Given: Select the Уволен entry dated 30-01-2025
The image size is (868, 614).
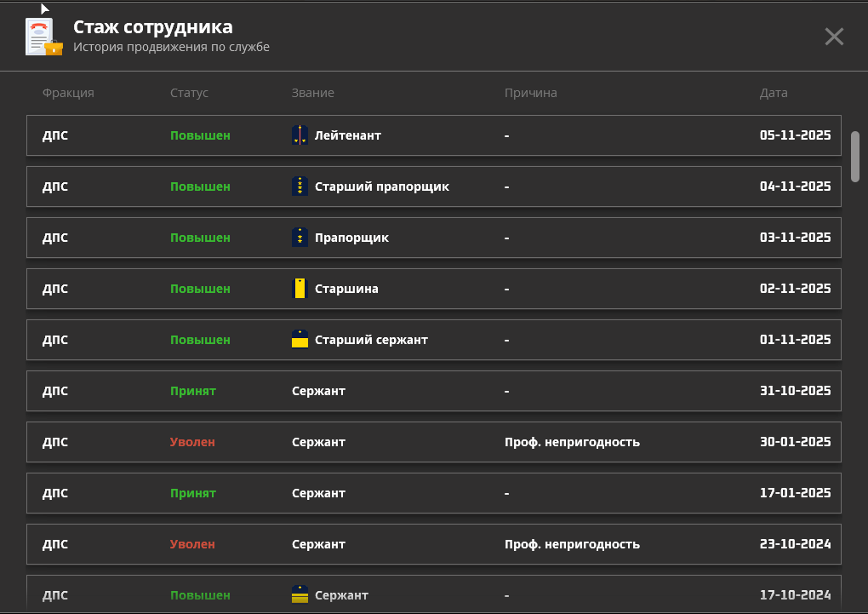Looking at the screenshot, I should [192, 442].
